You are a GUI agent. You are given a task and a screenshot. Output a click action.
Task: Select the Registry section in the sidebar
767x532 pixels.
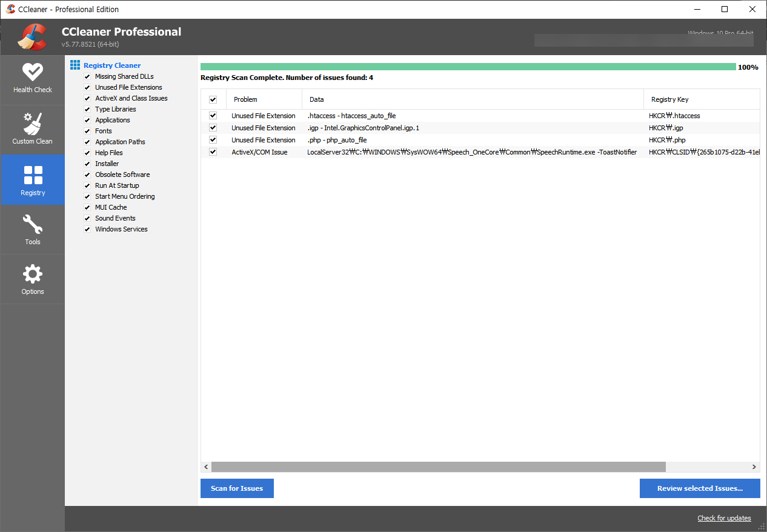click(33, 180)
